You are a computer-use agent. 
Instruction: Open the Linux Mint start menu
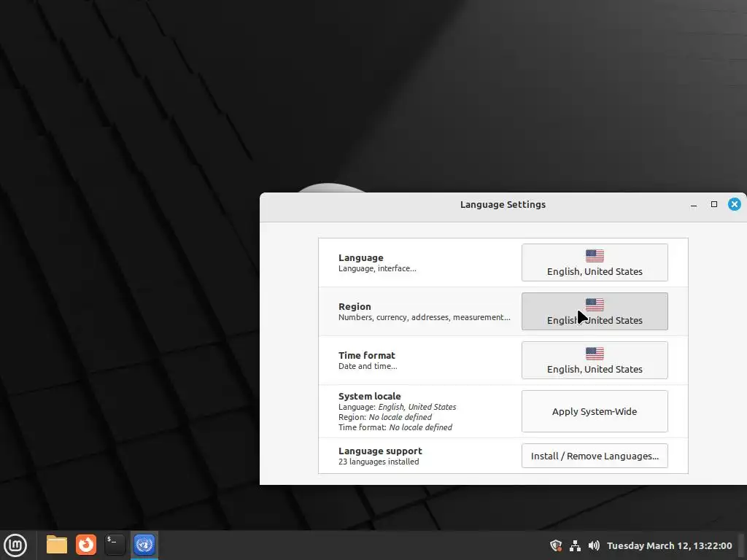coord(15,545)
